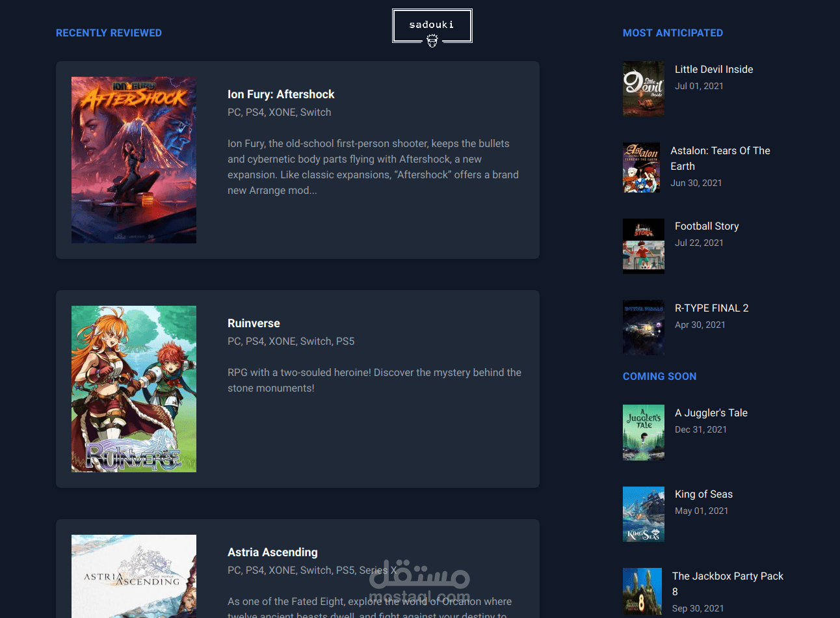
Task: Open the Astalon: Tears Of The Earth thumbnail
Action: pos(641,167)
